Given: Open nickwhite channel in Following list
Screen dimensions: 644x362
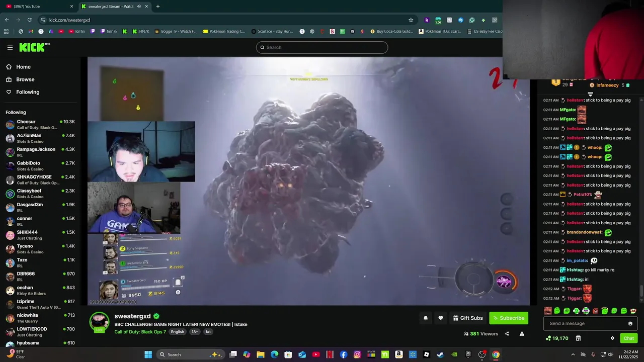Looking at the screenshot, I should coord(40,318).
